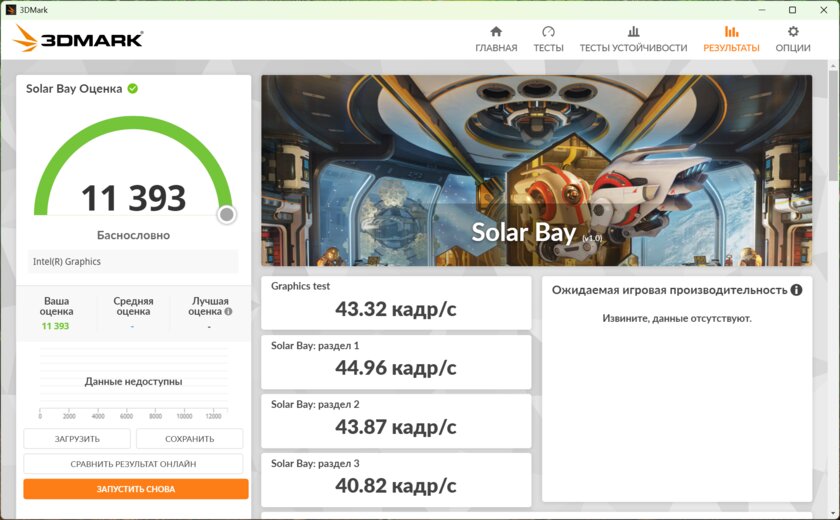Click Извините, данные отсутствуют message

coord(677,318)
